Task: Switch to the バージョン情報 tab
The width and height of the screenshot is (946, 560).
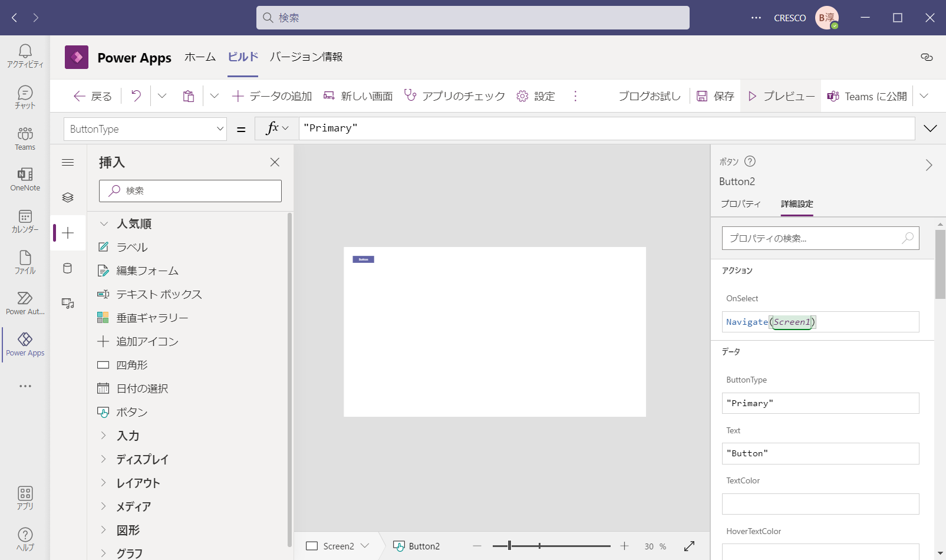Action: click(306, 57)
